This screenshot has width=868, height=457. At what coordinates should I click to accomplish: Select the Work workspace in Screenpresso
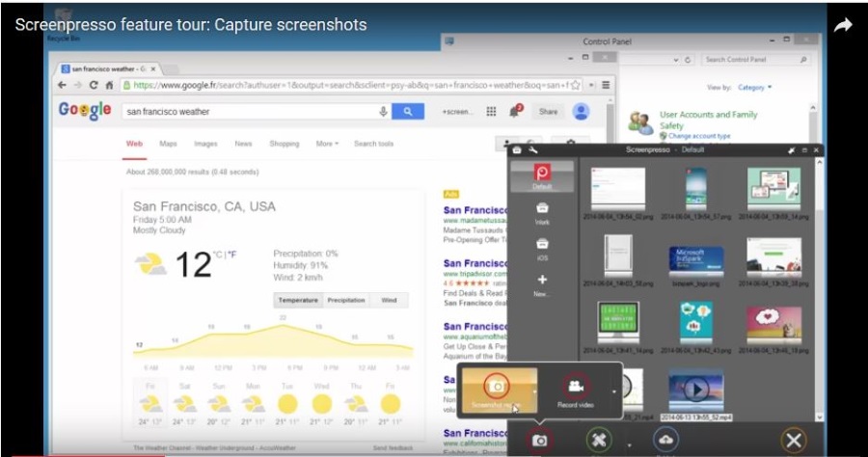click(x=542, y=213)
